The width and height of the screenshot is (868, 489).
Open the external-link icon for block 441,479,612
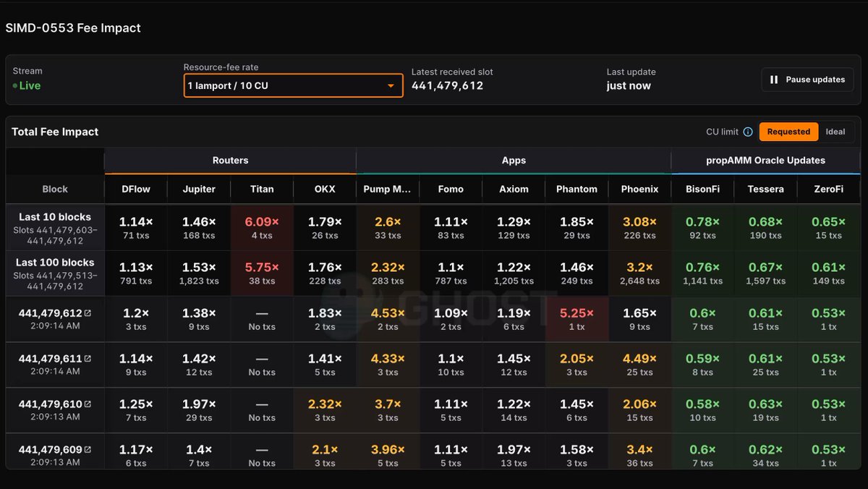tap(88, 313)
